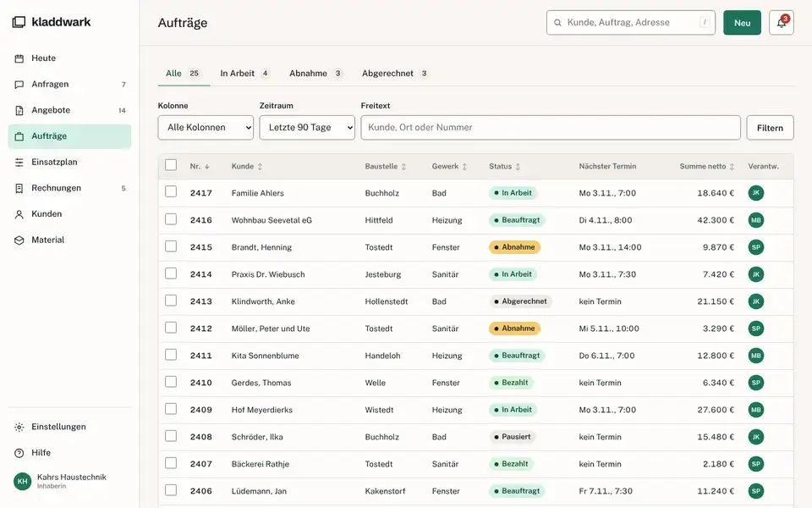Open notifications bell icon

tap(781, 23)
